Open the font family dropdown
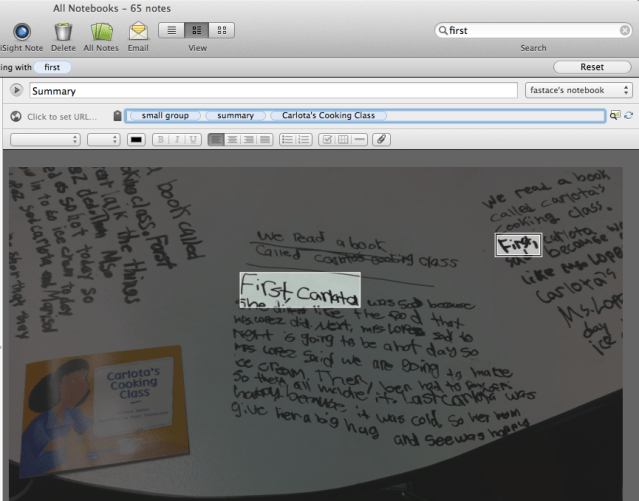639x501 pixels. tap(45, 140)
